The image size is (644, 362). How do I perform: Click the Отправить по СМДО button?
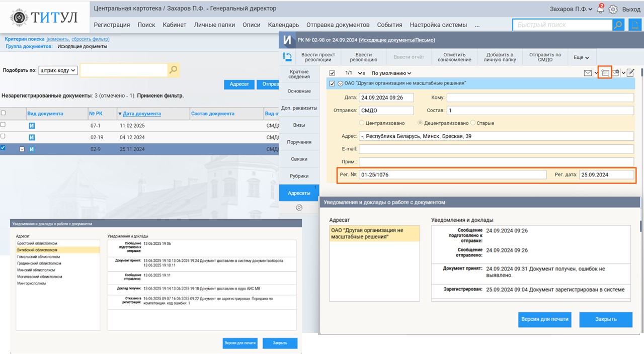coord(545,57)
